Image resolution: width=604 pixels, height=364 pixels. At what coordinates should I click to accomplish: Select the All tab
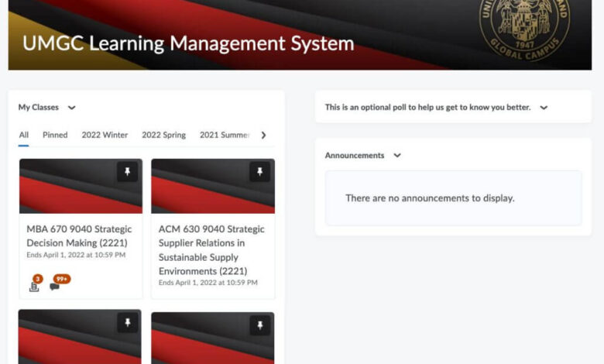point(23,135)
